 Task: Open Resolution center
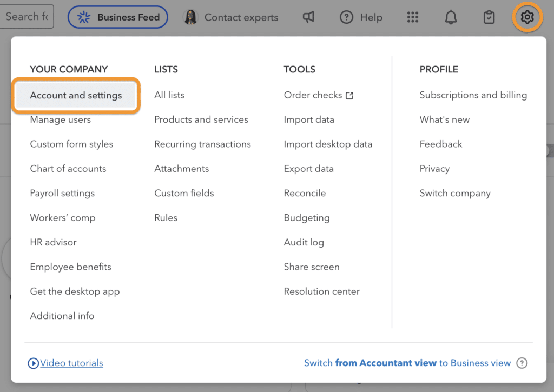321,291
